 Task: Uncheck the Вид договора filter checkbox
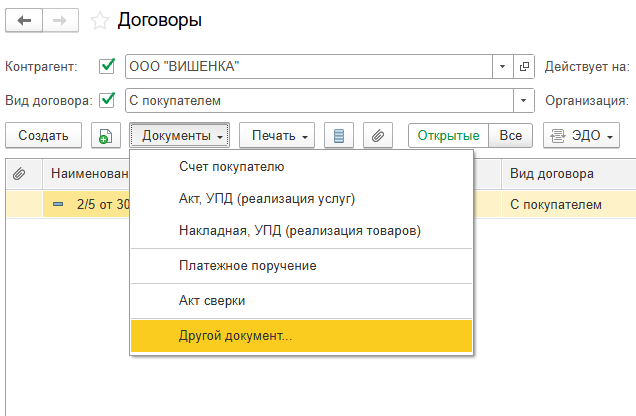pos(107,100)
